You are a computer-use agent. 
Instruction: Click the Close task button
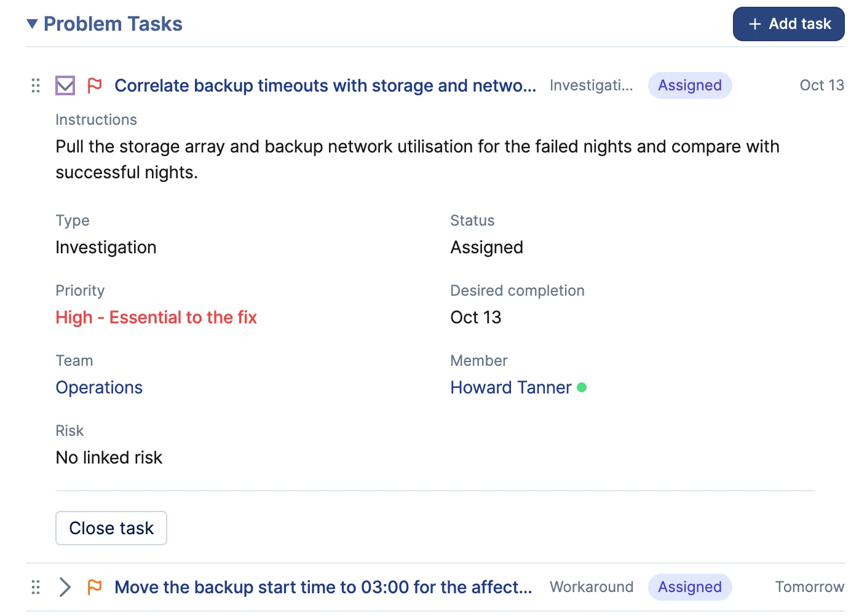pos(111,528)
